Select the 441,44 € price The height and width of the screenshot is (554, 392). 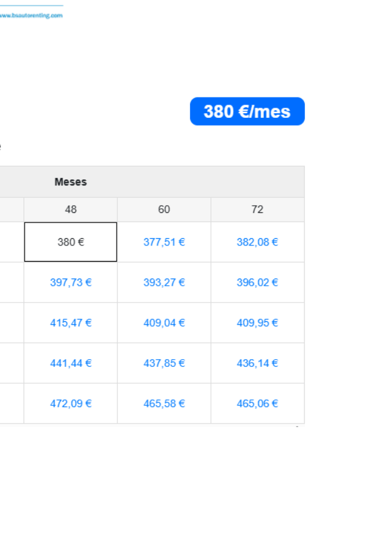70,363
